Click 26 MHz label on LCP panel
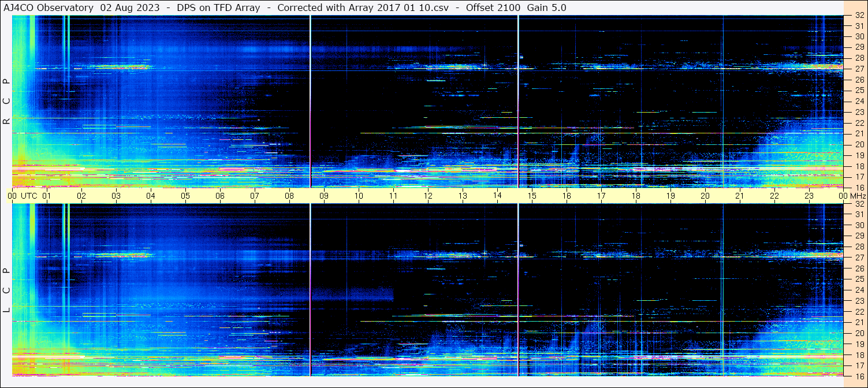The image size is (868, 388). point(859,268)
